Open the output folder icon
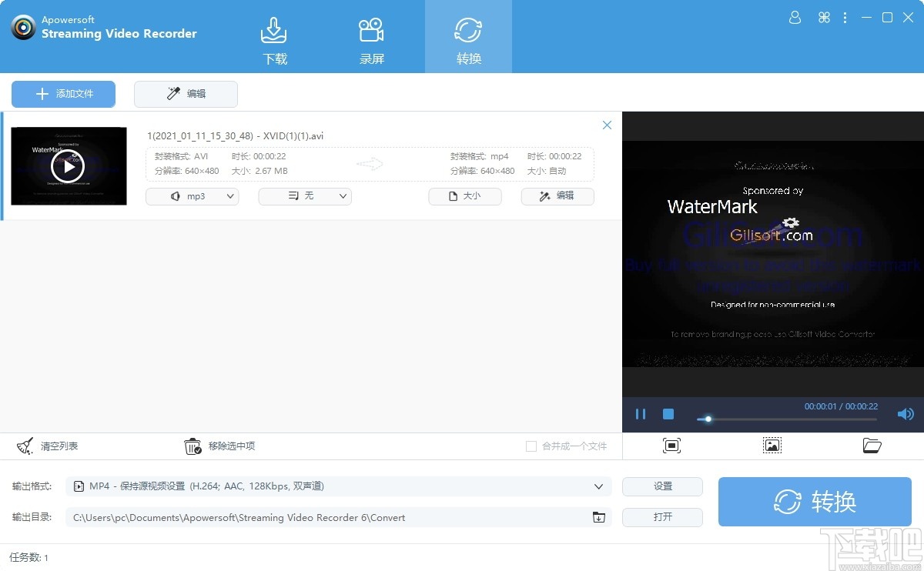The width and height of the screenshot is (924, 571). 872,446
